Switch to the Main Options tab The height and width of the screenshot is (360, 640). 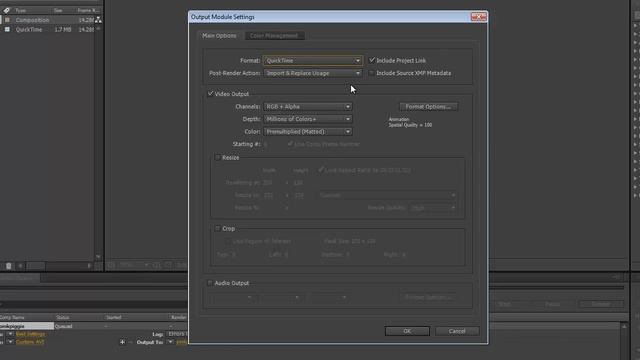pos(219,36)
